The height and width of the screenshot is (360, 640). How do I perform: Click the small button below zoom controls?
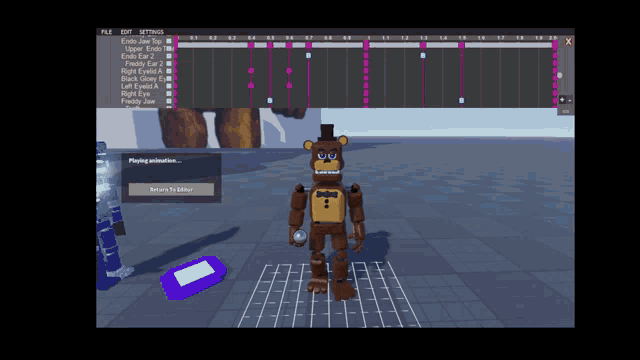(x=566, y=111)
